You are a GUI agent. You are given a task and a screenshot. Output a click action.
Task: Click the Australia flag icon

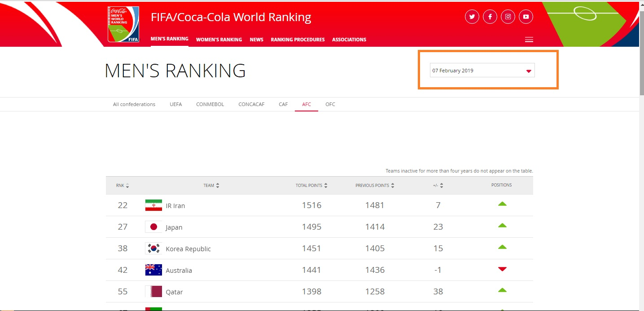(153, 270)
